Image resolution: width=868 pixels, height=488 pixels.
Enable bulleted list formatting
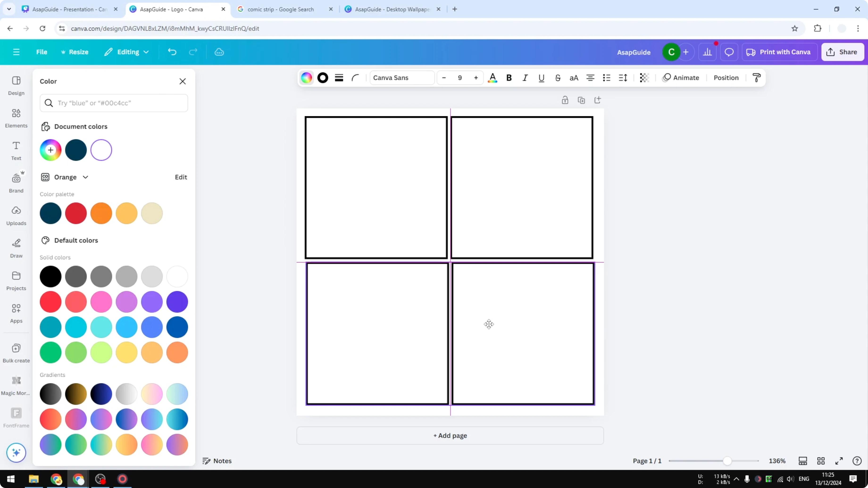[x=606, y=78]
